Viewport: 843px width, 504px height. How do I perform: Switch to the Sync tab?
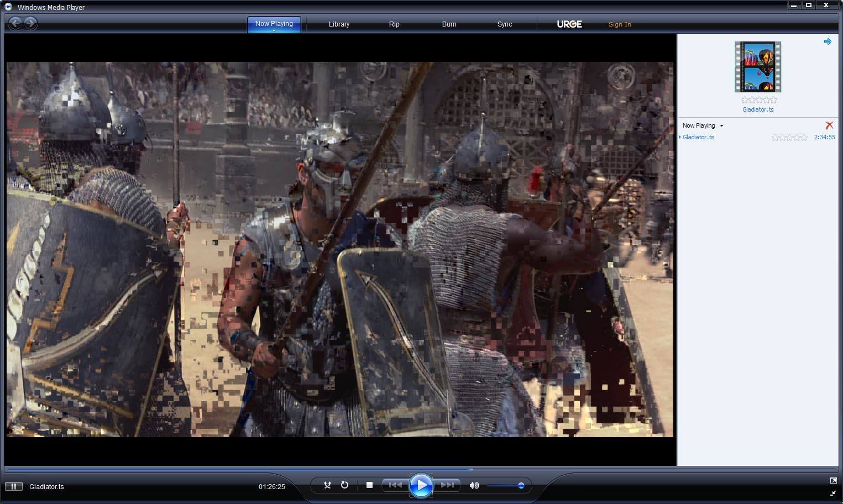tap(505, 24)
